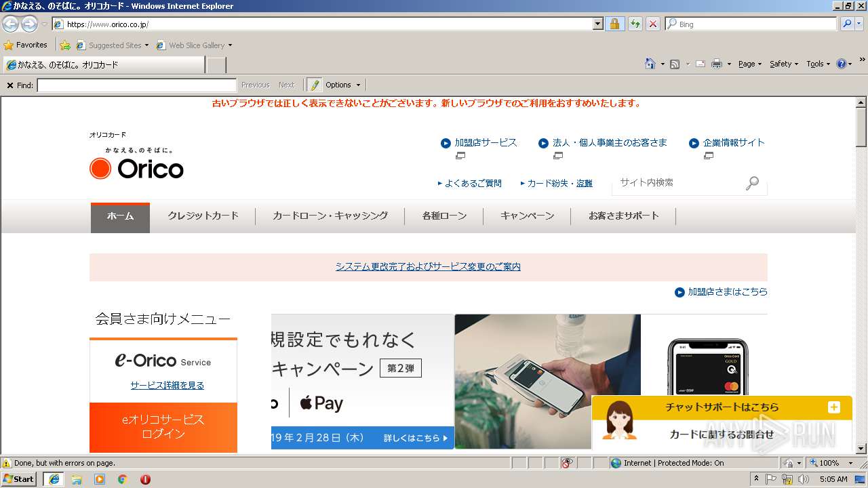Click the Find text input field

(136, 85)
